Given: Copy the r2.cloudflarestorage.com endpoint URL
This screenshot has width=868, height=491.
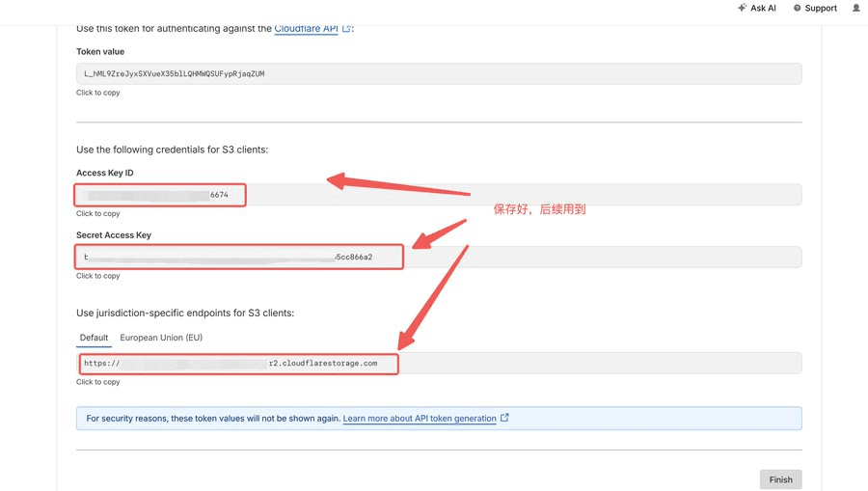Looking at the screenshot, I should click(439, 363).
